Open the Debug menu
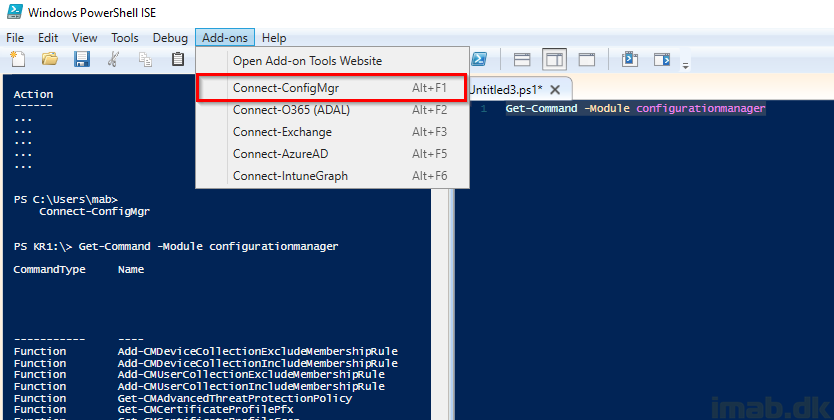The width and height of the screenshot is (834, 420). click(x=170, y=38)
